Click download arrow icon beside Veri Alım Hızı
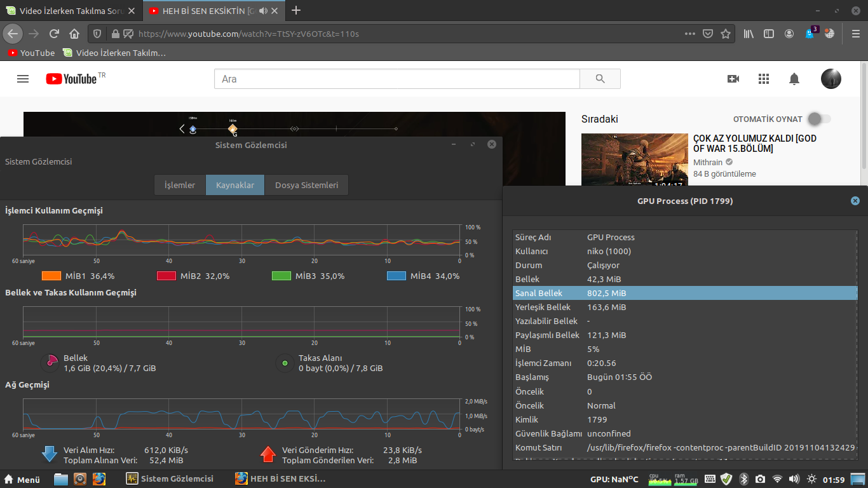 pos(50,454)
